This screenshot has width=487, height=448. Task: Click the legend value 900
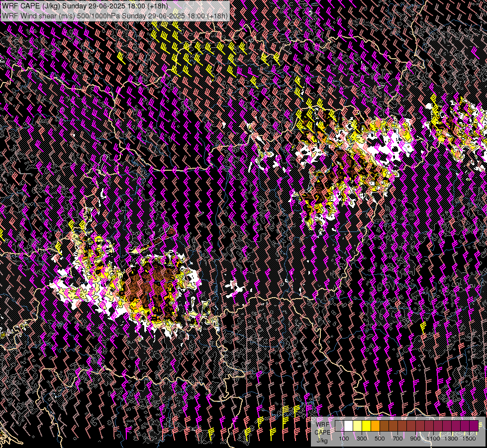tap(415, 439)
